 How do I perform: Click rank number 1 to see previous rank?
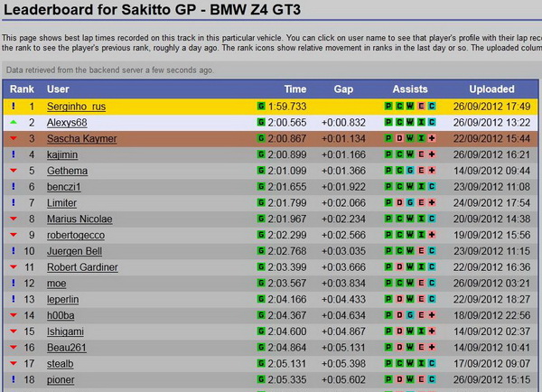pyautogui.click(x=32, y=107)
